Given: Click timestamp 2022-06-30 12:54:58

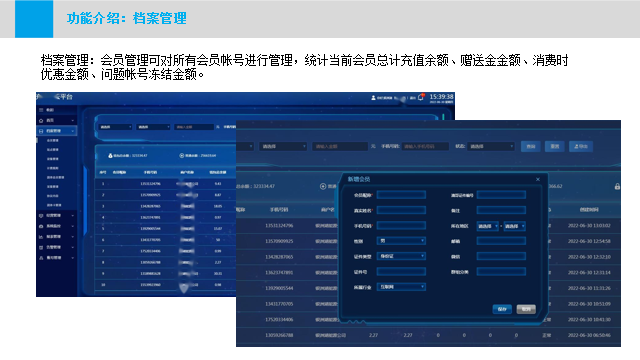Looking at the screenshot, I should click(x=589, y=241).
